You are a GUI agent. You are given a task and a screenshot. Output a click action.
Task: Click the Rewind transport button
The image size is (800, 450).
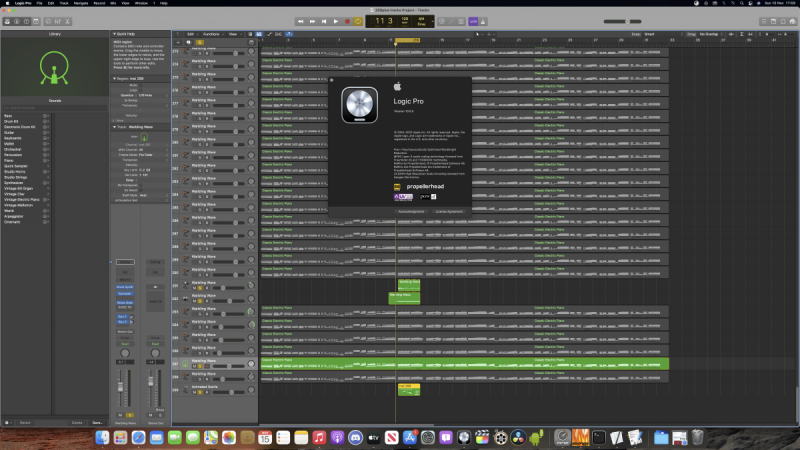(302, 20)
